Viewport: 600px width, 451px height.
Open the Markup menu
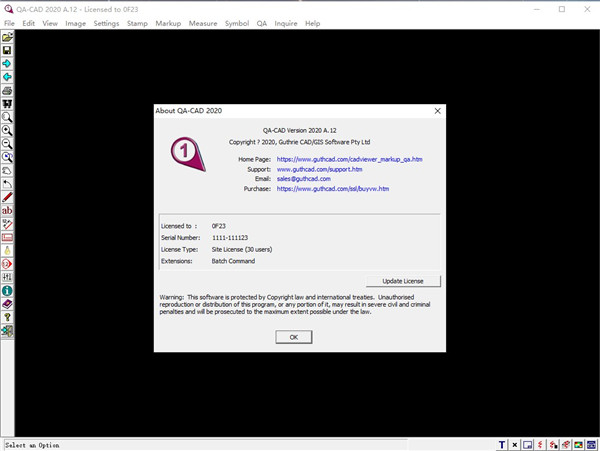tap(168, 23)
